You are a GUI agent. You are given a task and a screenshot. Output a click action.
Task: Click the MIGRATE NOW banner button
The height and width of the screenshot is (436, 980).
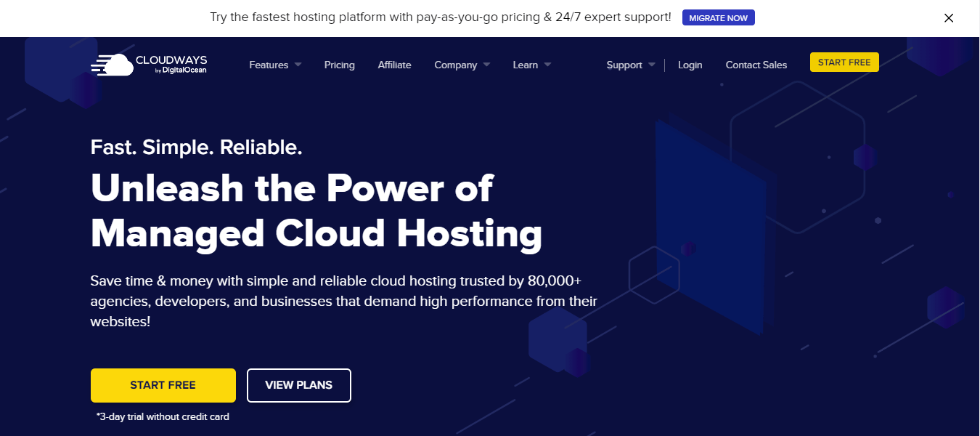[718, 17]
